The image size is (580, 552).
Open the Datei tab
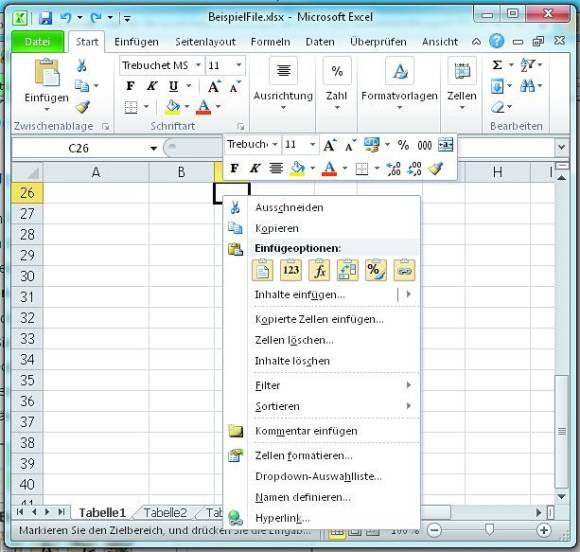pos(37,42)
